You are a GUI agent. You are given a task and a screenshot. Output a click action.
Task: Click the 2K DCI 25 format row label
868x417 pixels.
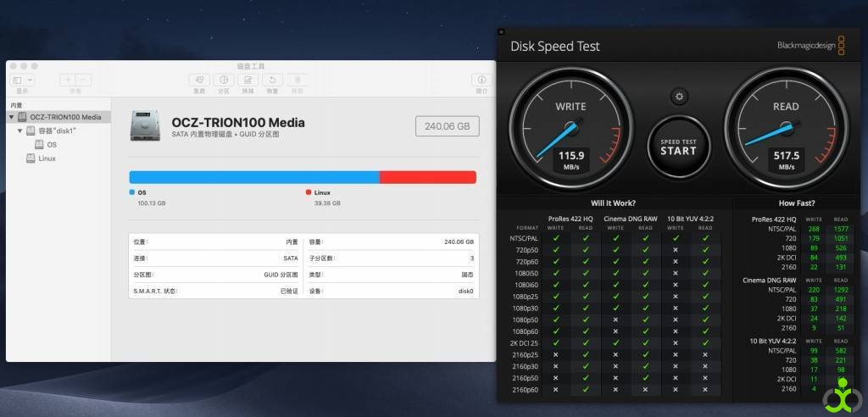click(x=524, y=342)
